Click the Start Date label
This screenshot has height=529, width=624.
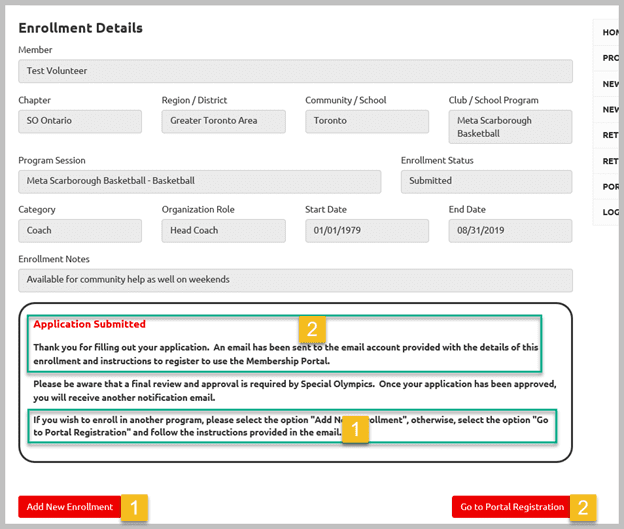[326, 209]
